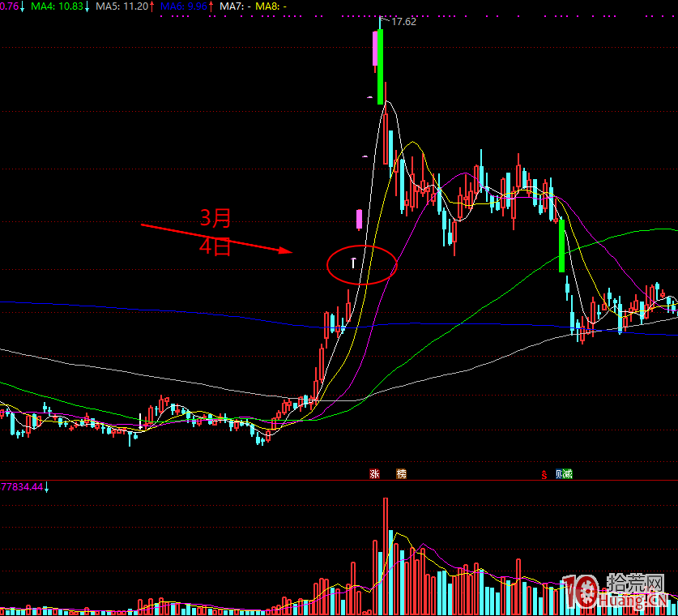Click the green 减 marker icon

tap(568, 474)
